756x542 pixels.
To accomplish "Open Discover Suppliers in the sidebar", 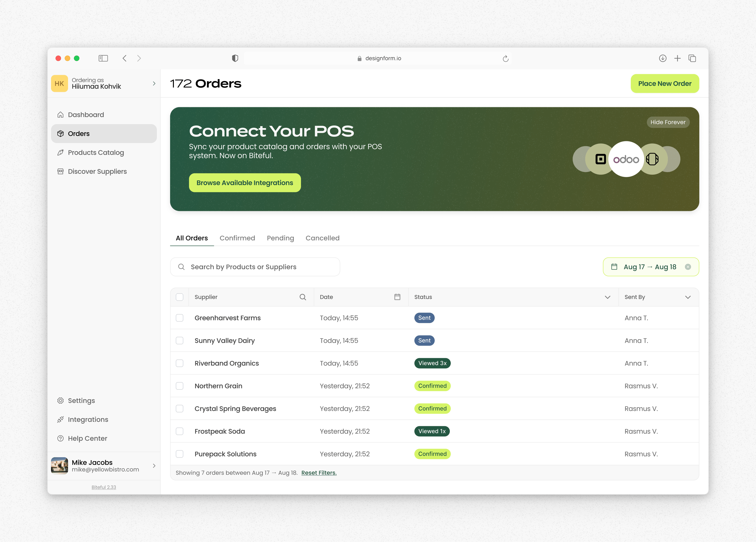I will [x=104, y=171].
